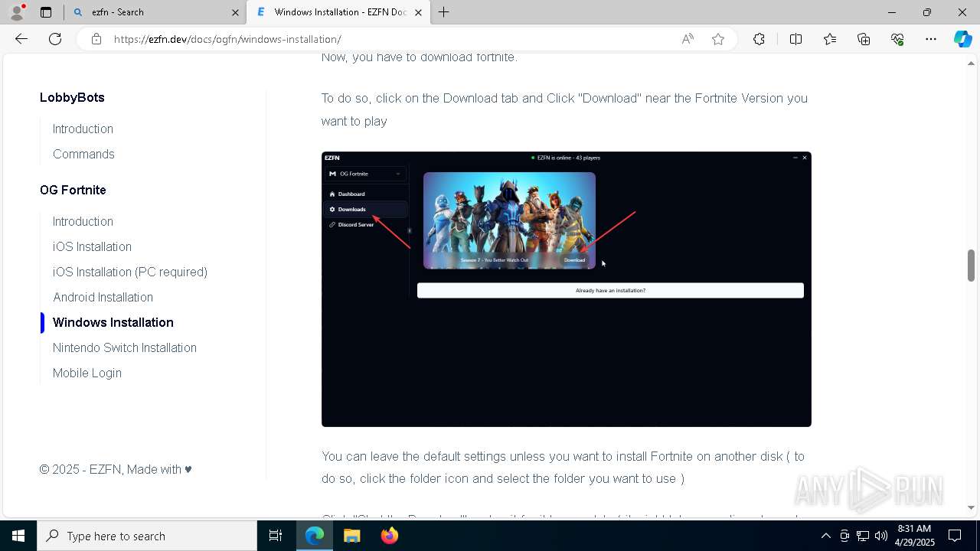Click the LobbyBots section heading

72,97
